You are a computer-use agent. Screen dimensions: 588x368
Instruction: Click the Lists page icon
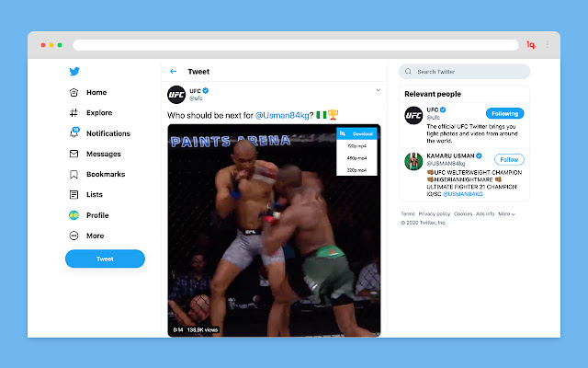(73, 194)
